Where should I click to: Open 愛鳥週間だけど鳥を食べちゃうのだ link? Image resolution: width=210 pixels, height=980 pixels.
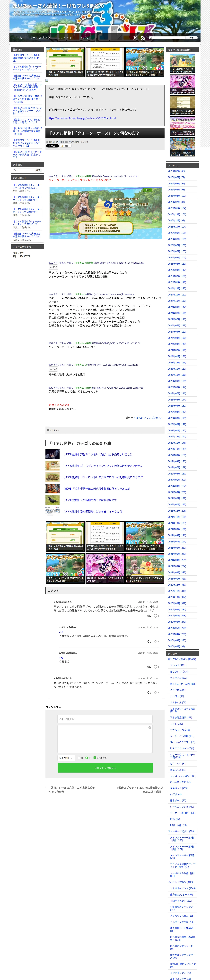pos(92,511)
